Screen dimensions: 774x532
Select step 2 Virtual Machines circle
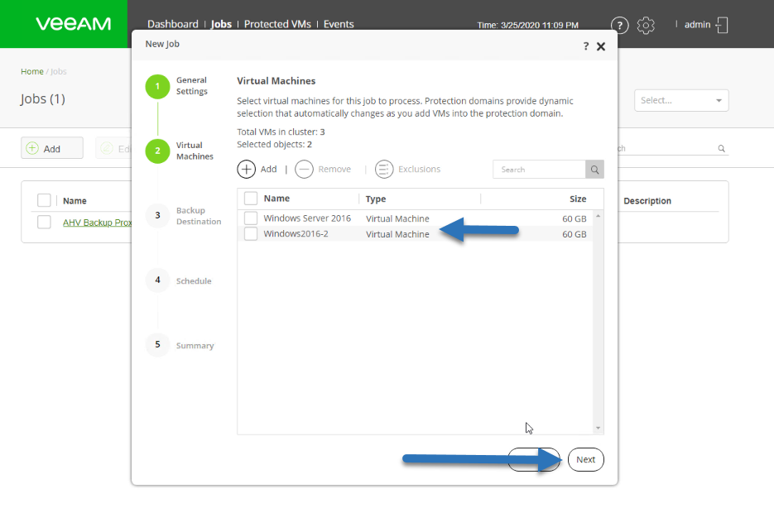click(157, 151)
